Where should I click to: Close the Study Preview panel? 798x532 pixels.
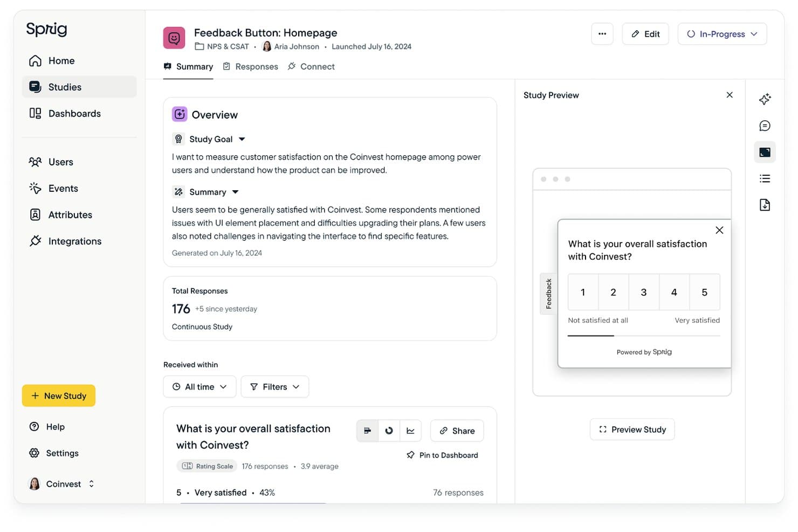pos(730,95)
